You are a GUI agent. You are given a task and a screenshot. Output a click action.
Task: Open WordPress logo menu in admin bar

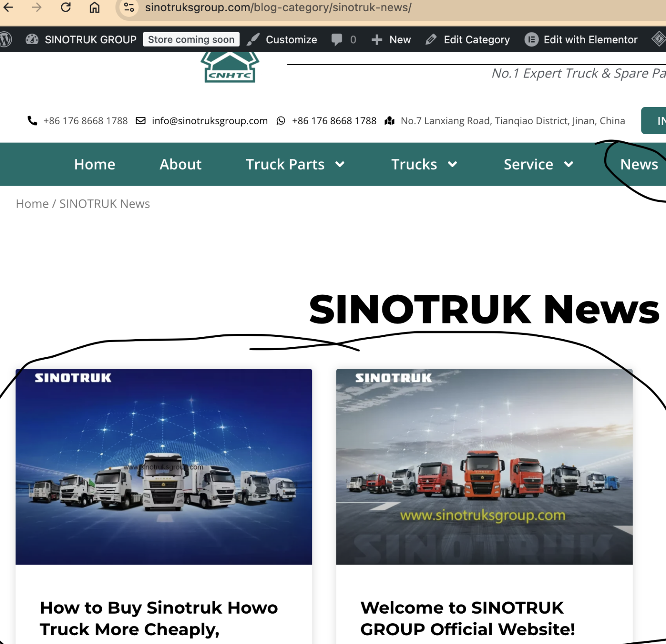(6, 40)
